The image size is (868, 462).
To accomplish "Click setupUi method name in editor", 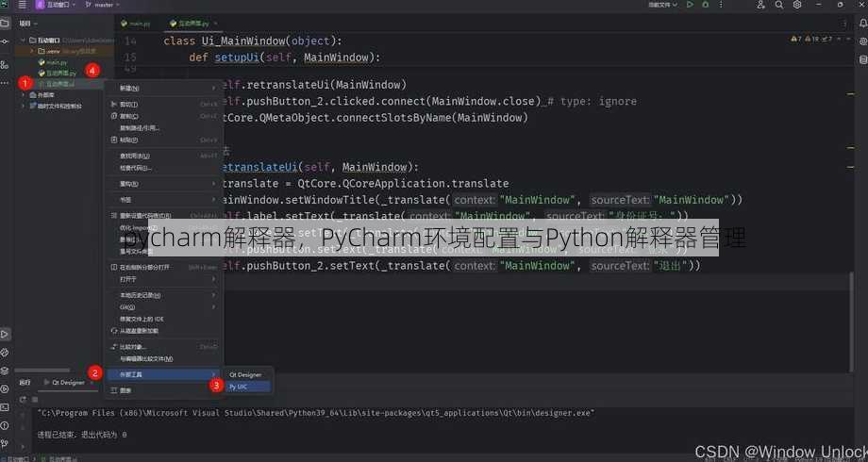I will click(237, 58).
